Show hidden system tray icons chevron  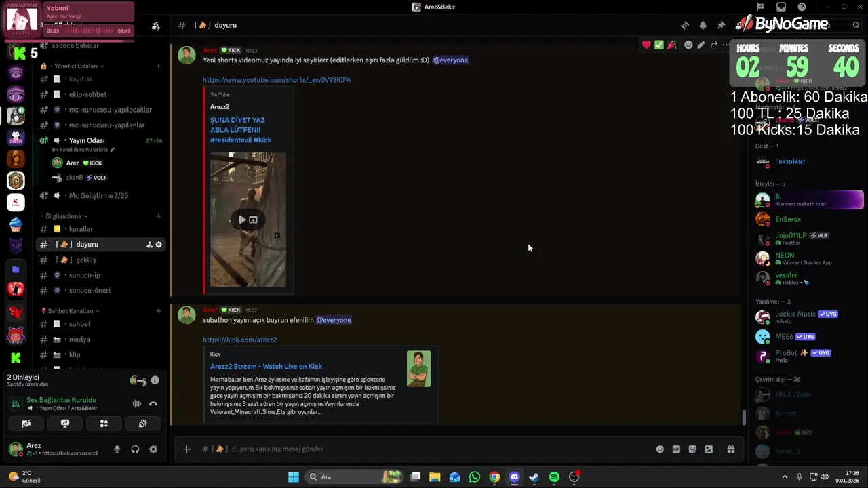point(785,476)
